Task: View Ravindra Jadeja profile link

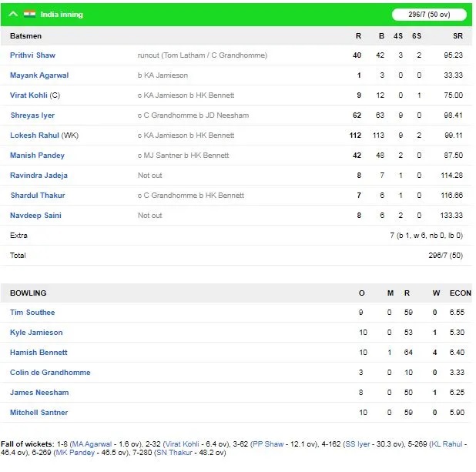Action: (x=39, y=176)
